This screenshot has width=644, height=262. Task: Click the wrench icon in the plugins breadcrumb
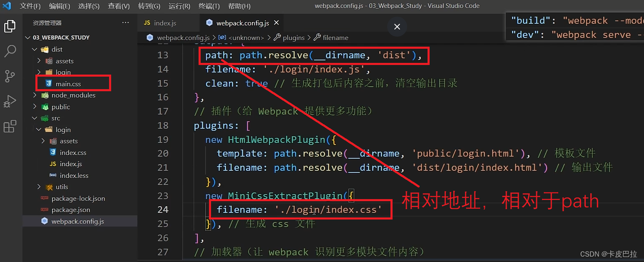click(277, 37)
